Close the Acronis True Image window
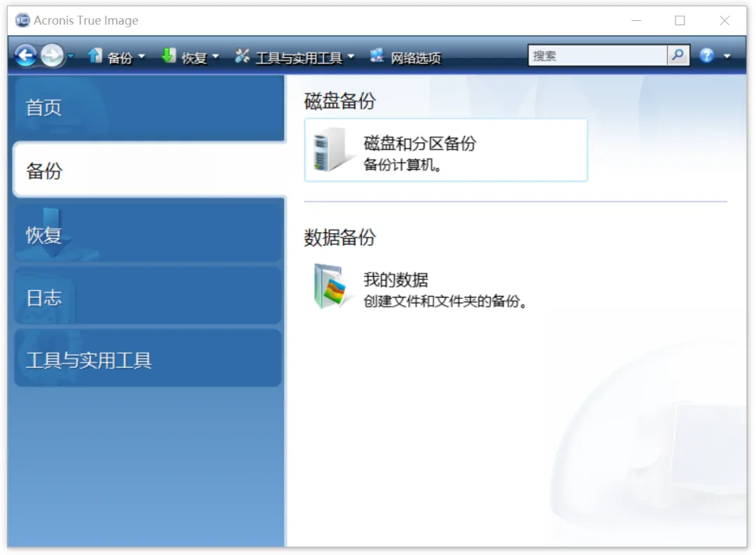Viewport: 756px width, 555px height. click(x=724, y=20)
